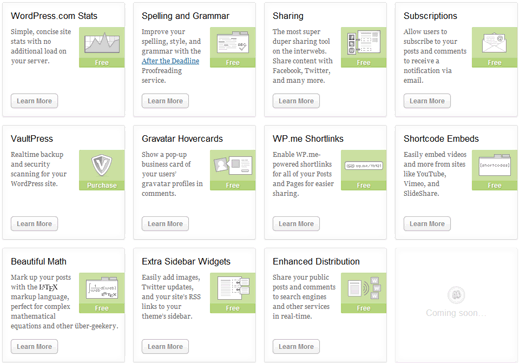Click the Shortcode Embeds bracket icon
This screenshot has width=520, height=363.
pos(494,165)
